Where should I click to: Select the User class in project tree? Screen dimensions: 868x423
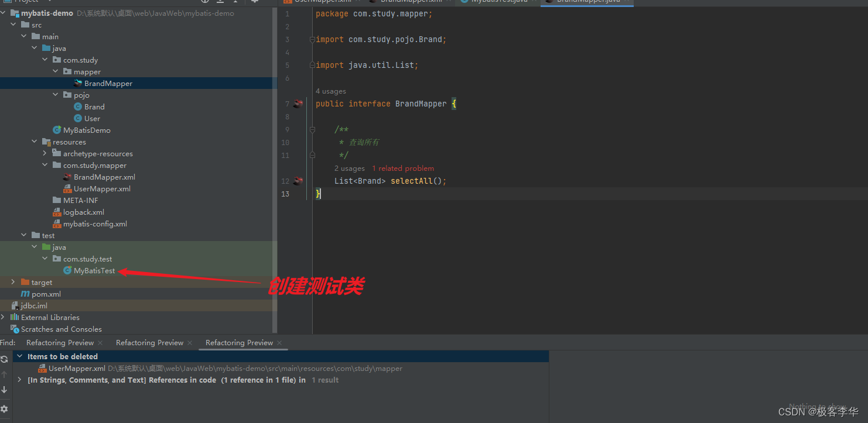click(92, 118)
